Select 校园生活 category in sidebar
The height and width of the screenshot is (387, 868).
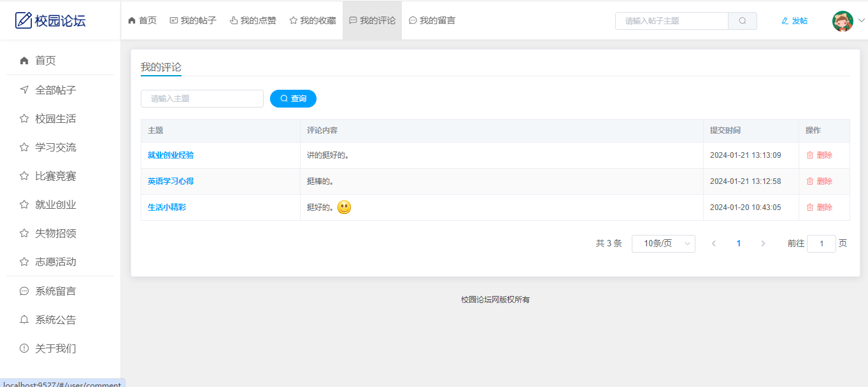pyautogui.click(x=55, y=118)
